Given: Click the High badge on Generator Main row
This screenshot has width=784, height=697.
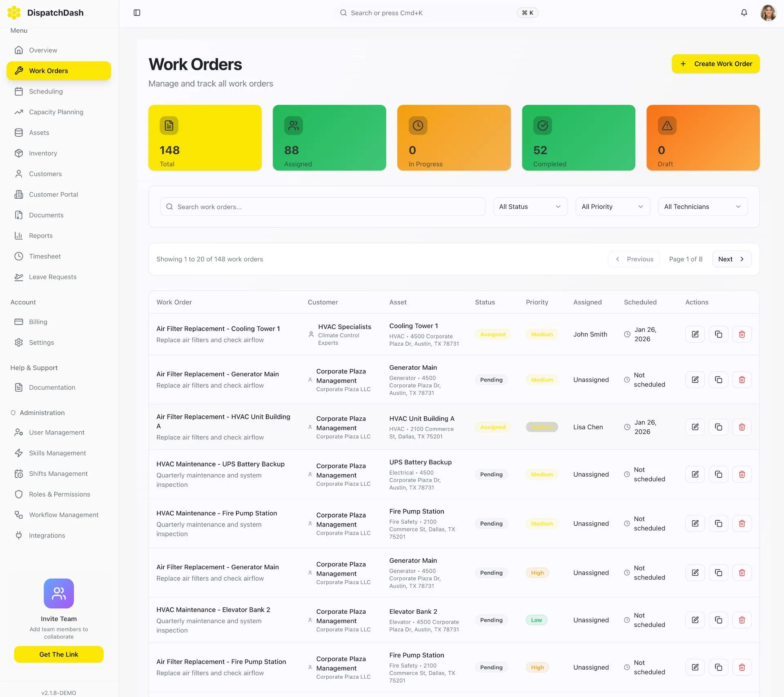Looking at the screenshot, I should 537,573.
